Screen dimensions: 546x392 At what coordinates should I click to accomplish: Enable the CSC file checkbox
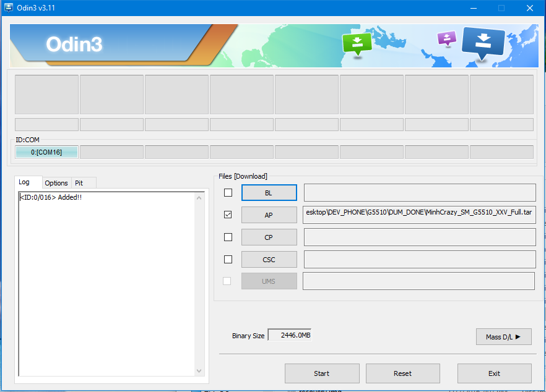tap(228, 259)
